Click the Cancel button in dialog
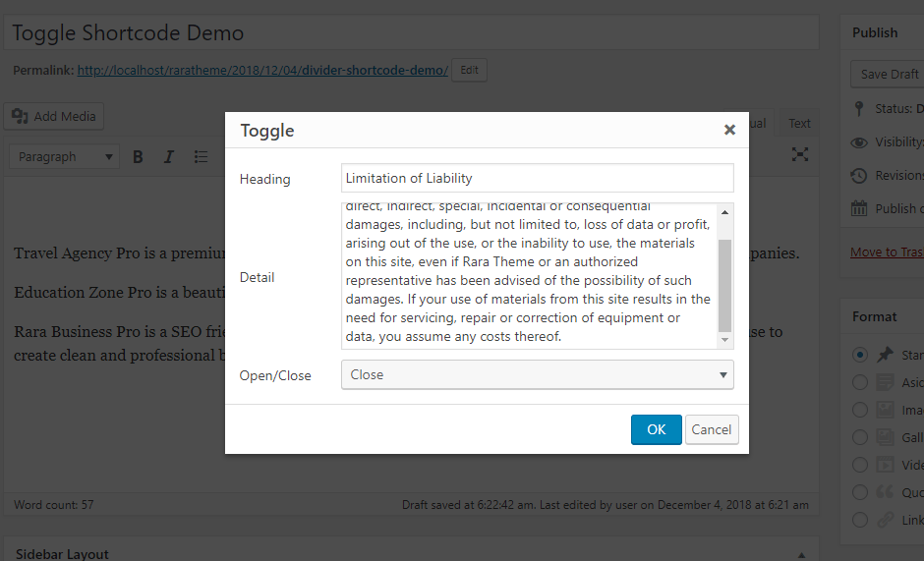 711,429
